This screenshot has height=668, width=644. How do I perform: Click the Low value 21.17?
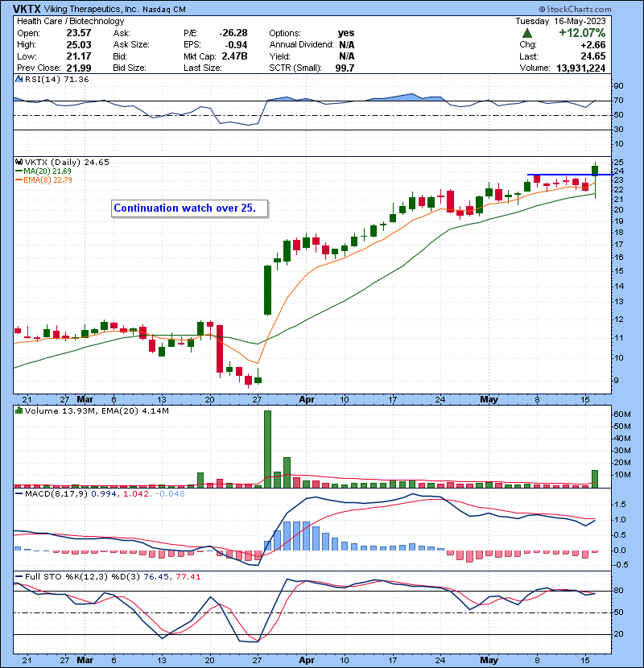[x=79, y=56]
